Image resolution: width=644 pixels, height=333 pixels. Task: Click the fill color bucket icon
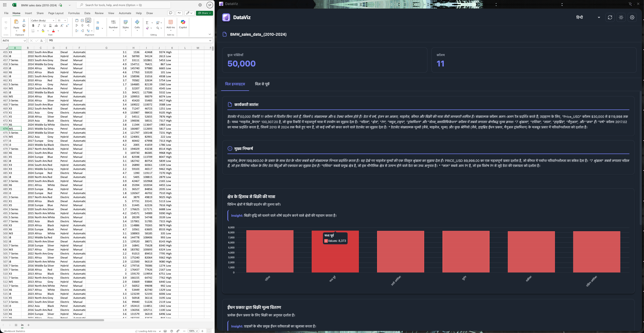[x=43, y=31]
